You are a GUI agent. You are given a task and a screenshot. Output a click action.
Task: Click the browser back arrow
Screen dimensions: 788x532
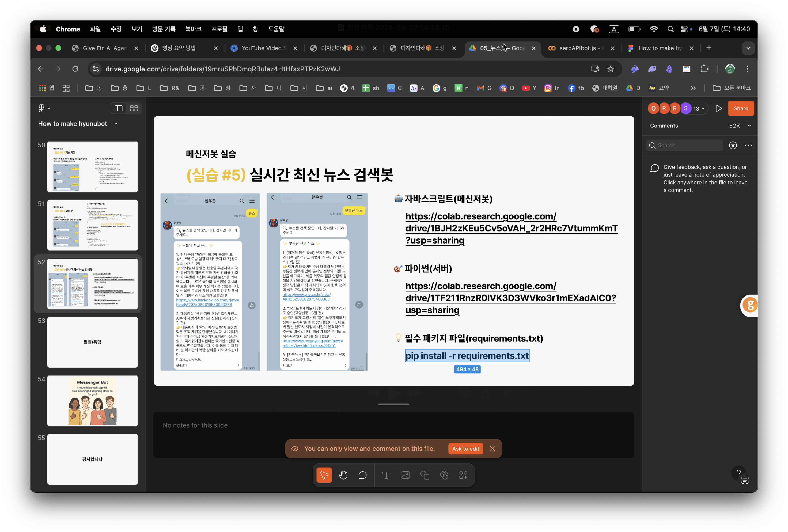click(41, 69)
